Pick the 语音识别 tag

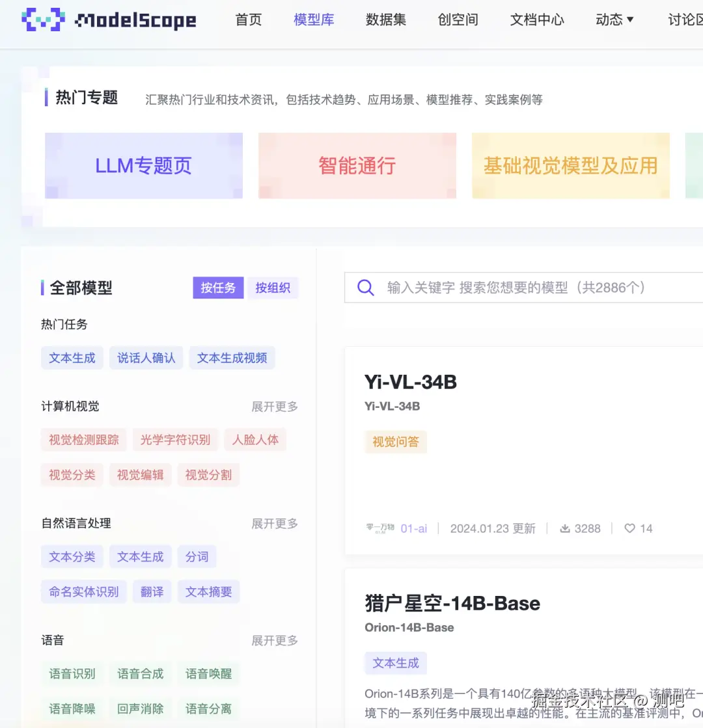pos(72,674)
